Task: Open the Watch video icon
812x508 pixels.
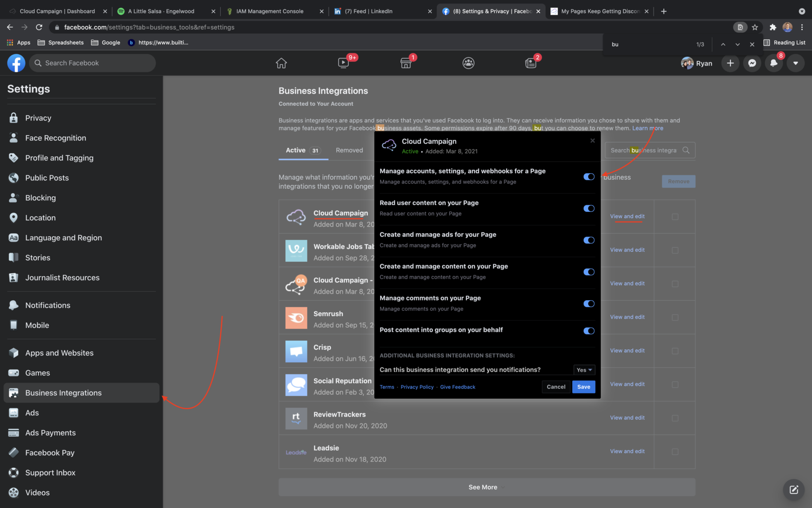Action: [344, 63]
